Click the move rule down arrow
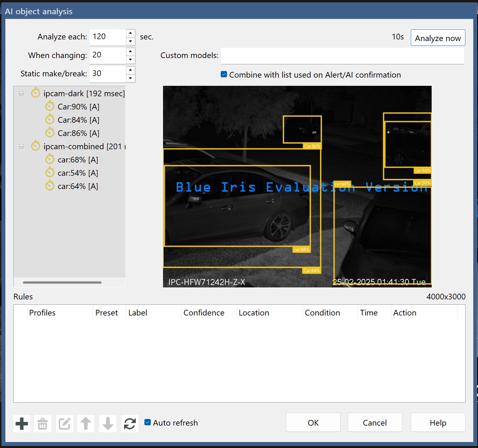Screen dimensions: 478x448 coord(108,423)
